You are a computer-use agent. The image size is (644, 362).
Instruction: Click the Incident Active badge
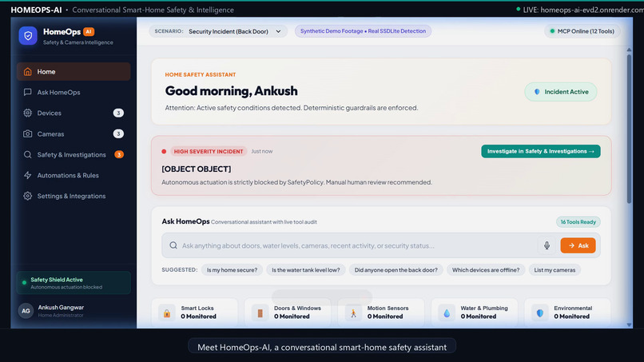[x=561, y=92]
